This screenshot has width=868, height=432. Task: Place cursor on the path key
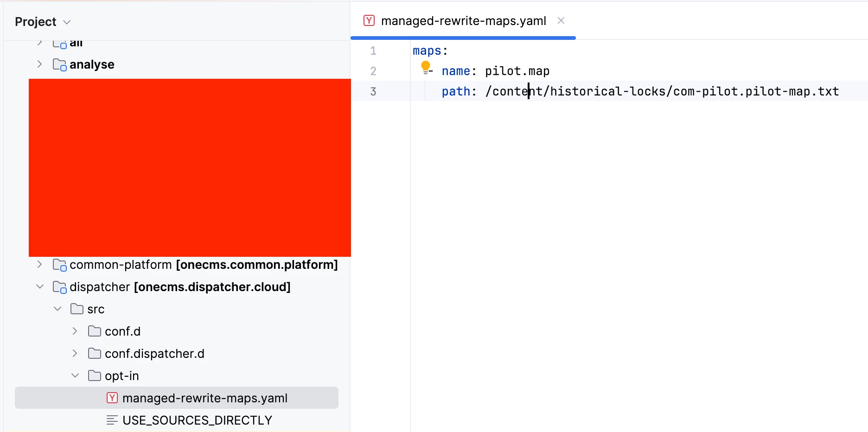pyautogui.click(x=456, y=91)
